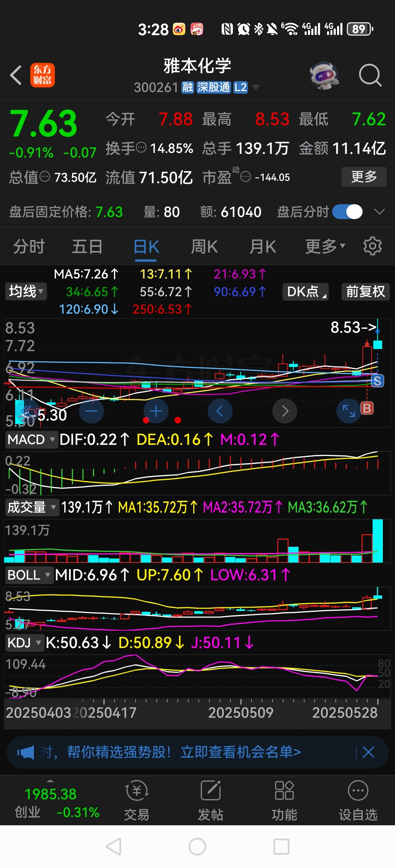The height and width of the screenshot is (868, 395).
Task: Tap Android recent apps button
Action: point(281,846)
